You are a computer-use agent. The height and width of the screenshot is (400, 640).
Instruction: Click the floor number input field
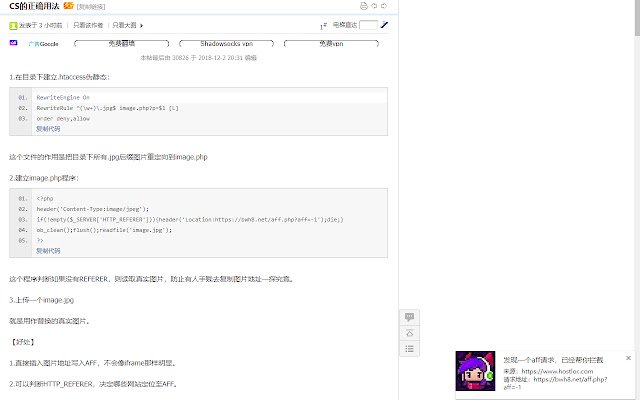tap(368, 25)
